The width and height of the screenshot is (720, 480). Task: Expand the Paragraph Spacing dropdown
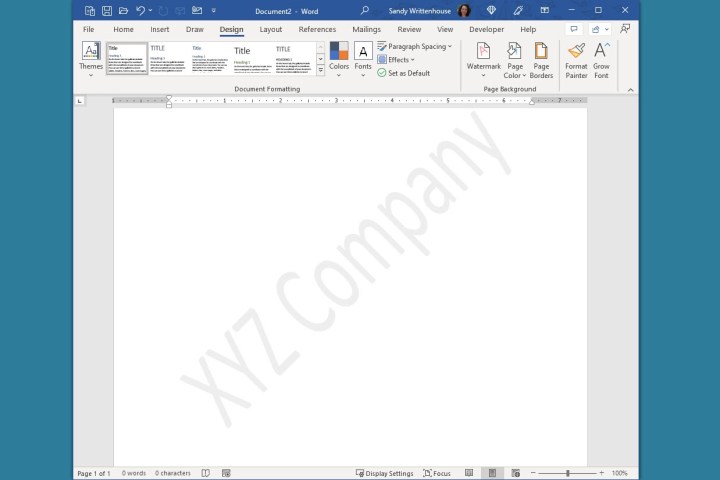[x=415, y=46]
